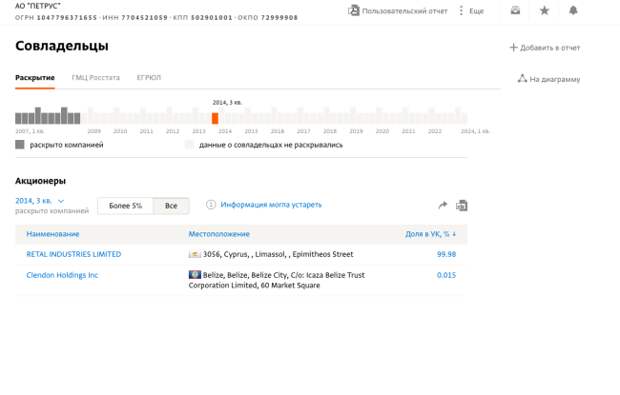Open the Информация могла устареть notice

click(271, 205)
